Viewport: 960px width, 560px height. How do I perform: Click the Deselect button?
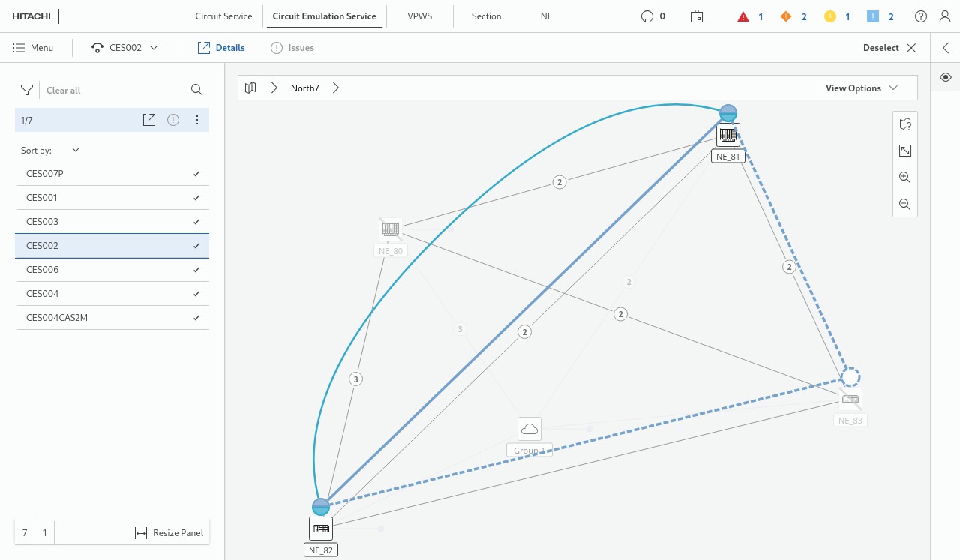[889, 48]
